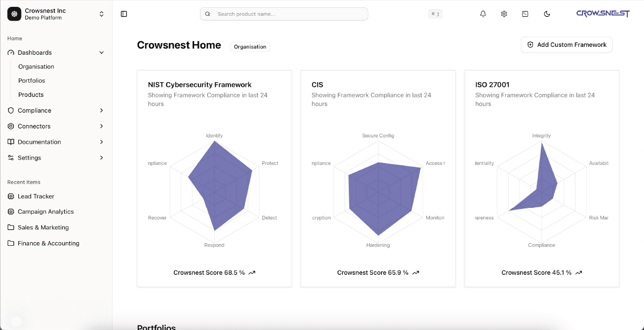
Task: Open the ISO 27001 framework card title
Action: click(492, 85)
